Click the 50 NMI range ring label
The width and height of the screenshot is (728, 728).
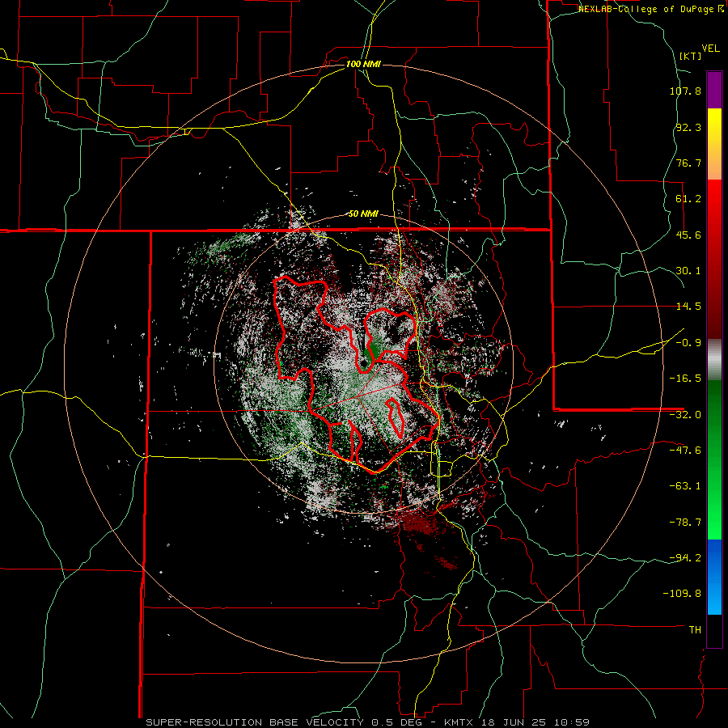[363, 214]
